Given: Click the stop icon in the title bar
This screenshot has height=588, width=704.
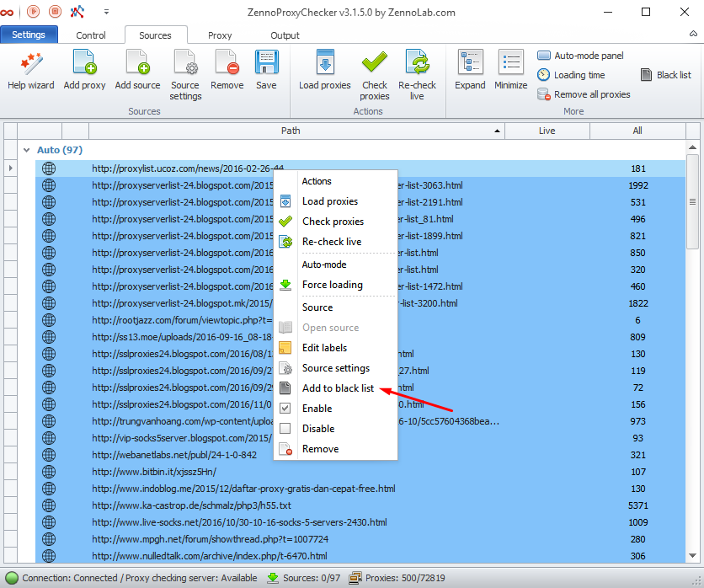Looking at the screenshot, I should 55,11.
